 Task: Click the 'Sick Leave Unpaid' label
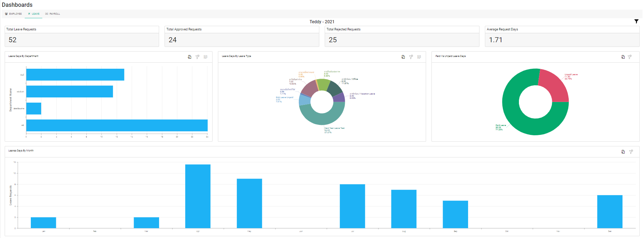click(x=285, y=97)
